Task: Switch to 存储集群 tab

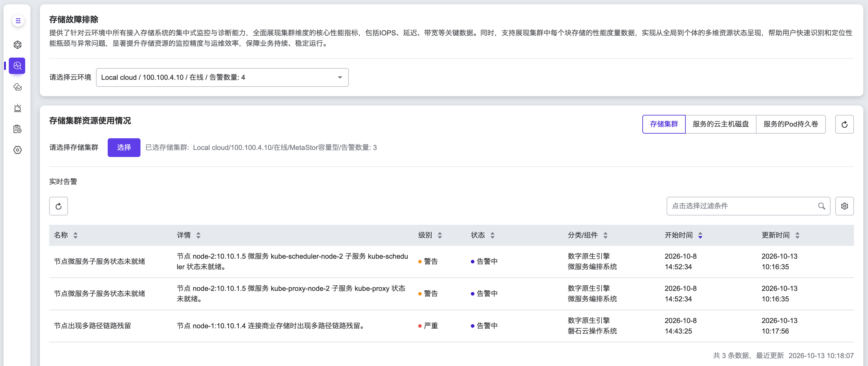Action: [664, 124]
